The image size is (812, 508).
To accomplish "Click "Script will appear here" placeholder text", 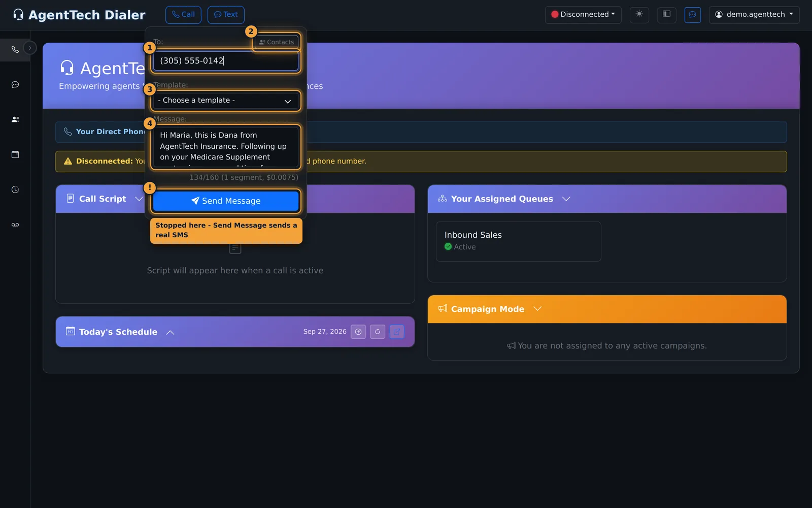I will (235, 271).
